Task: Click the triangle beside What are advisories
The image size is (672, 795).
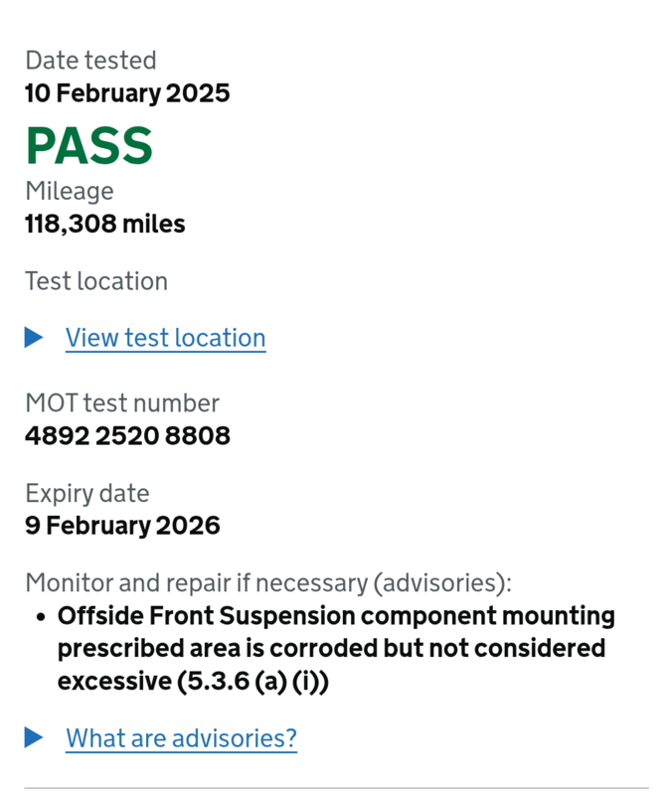Action: [33, 738]
